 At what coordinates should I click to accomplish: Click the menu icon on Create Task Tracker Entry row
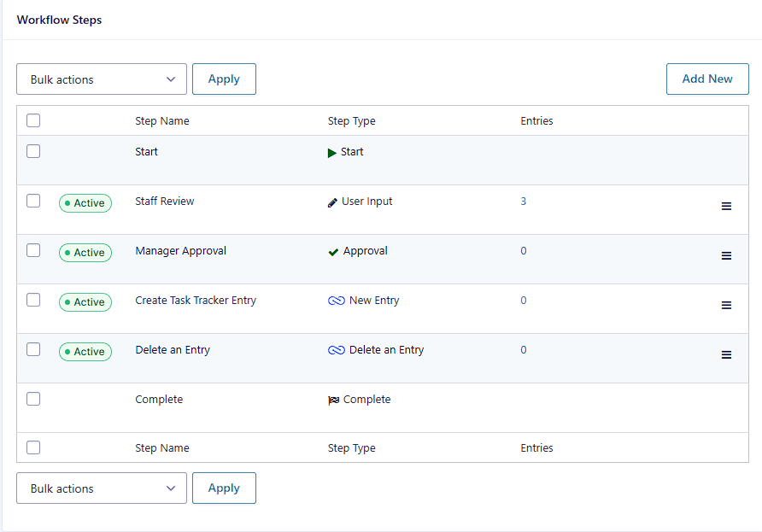point(726,305)
